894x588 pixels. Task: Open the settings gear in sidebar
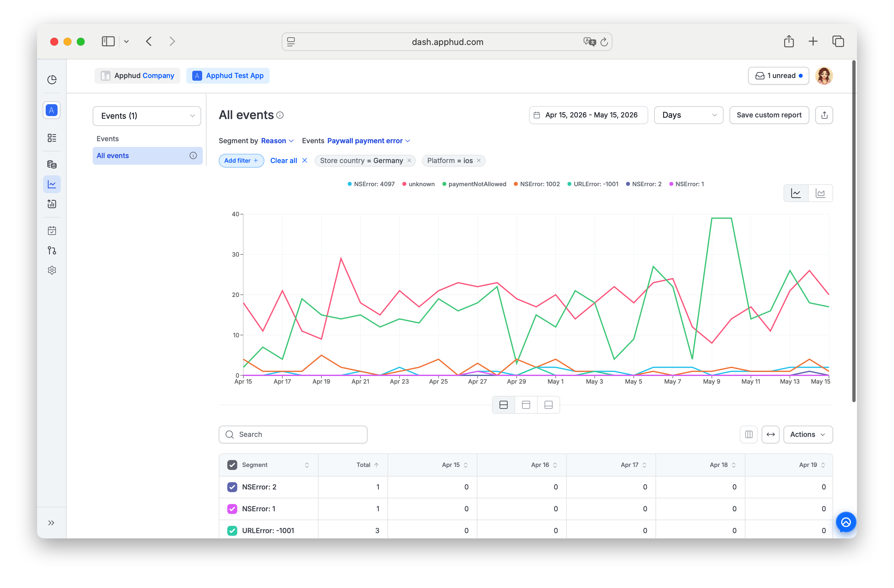(x=52, y=270)
